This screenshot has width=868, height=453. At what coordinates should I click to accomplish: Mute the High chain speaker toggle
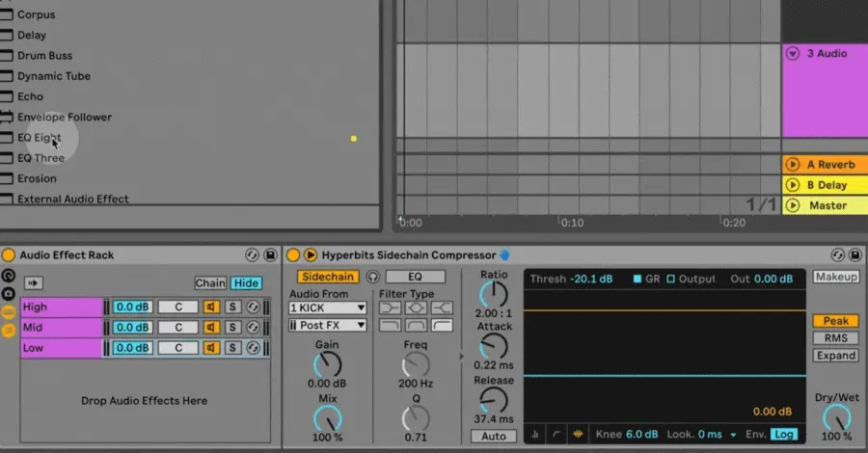(x=211, y=306)
